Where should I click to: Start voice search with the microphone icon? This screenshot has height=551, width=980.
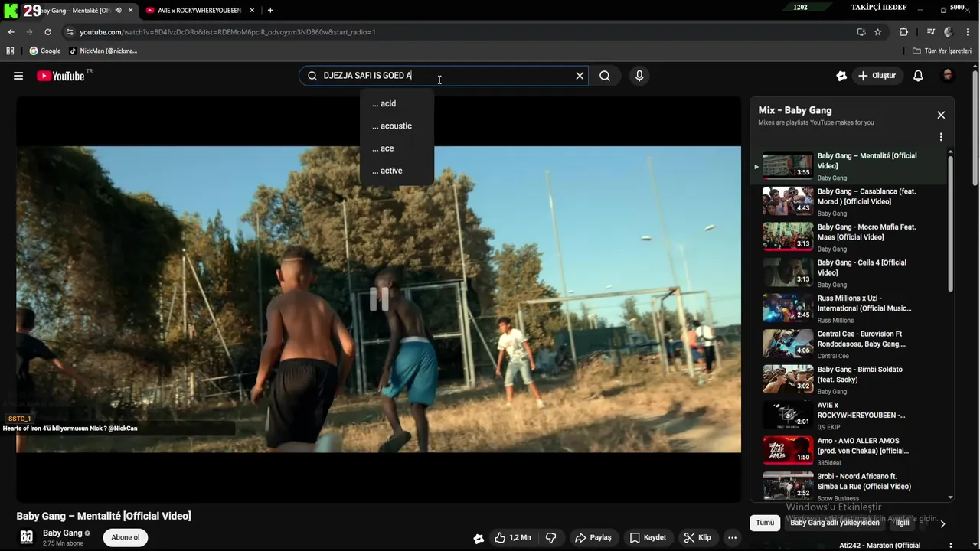click(x=639, y=76)
